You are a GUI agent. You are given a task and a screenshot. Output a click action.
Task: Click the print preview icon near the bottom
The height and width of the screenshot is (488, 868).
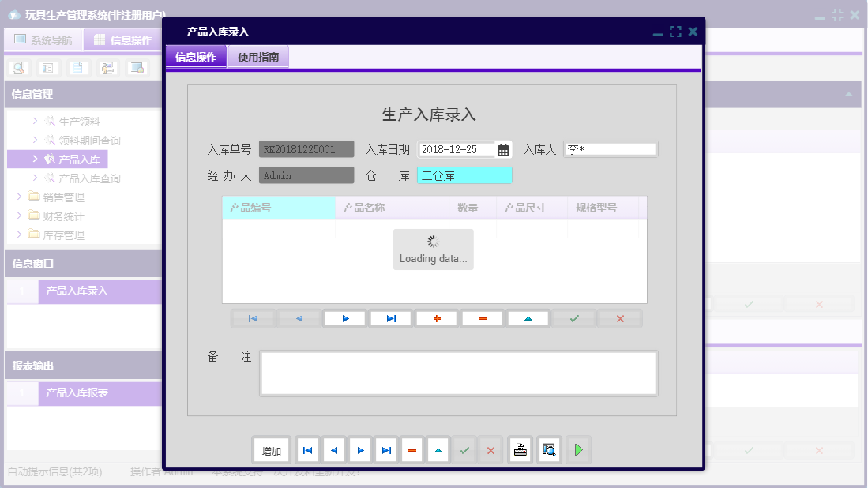pyautogui.click(x=548, y=449)
